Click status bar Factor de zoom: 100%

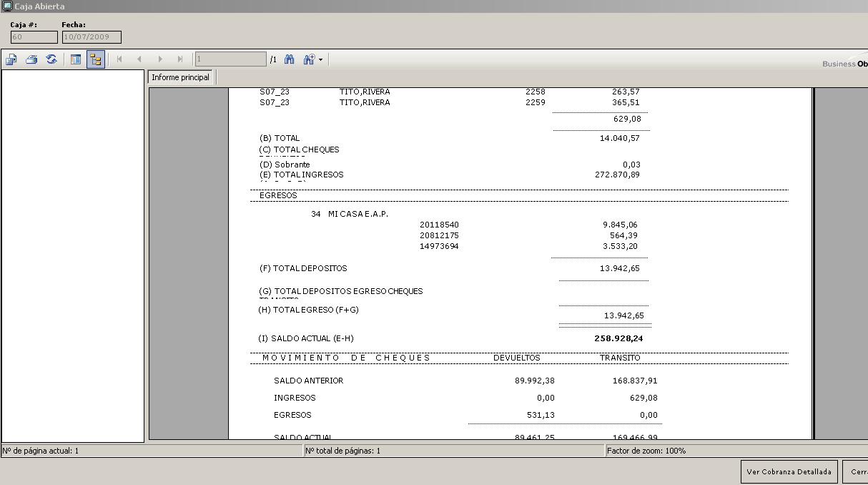646,451
